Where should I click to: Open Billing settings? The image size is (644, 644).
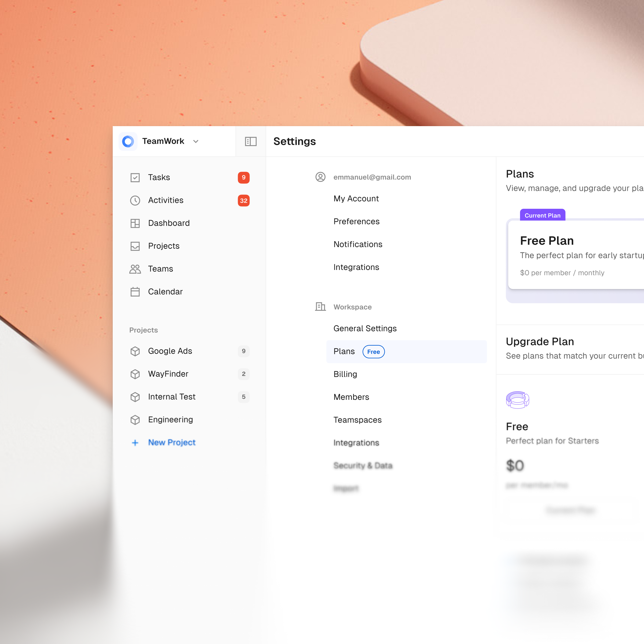tap(345, 374)
